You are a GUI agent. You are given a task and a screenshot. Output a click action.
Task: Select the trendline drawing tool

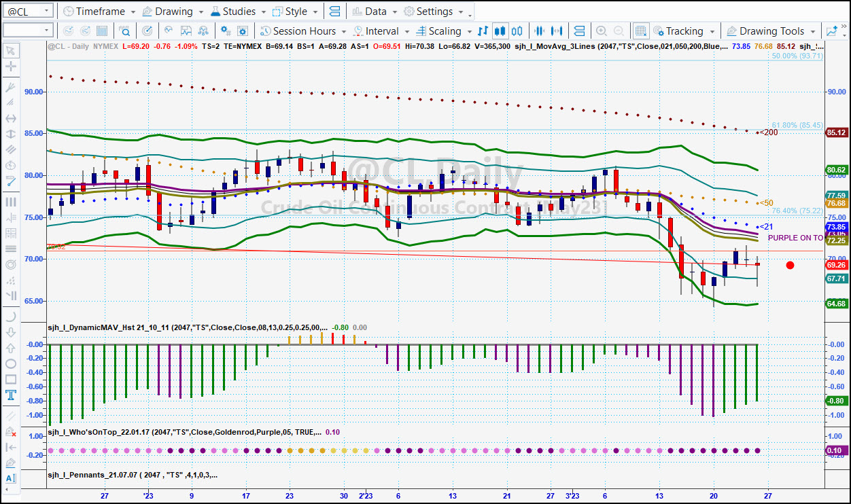pyautogui.click(x=11, y=181)
